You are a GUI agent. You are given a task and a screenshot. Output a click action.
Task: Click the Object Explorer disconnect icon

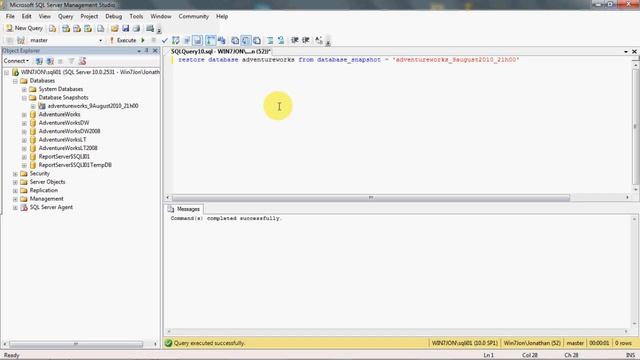click(x=50, y=61)
